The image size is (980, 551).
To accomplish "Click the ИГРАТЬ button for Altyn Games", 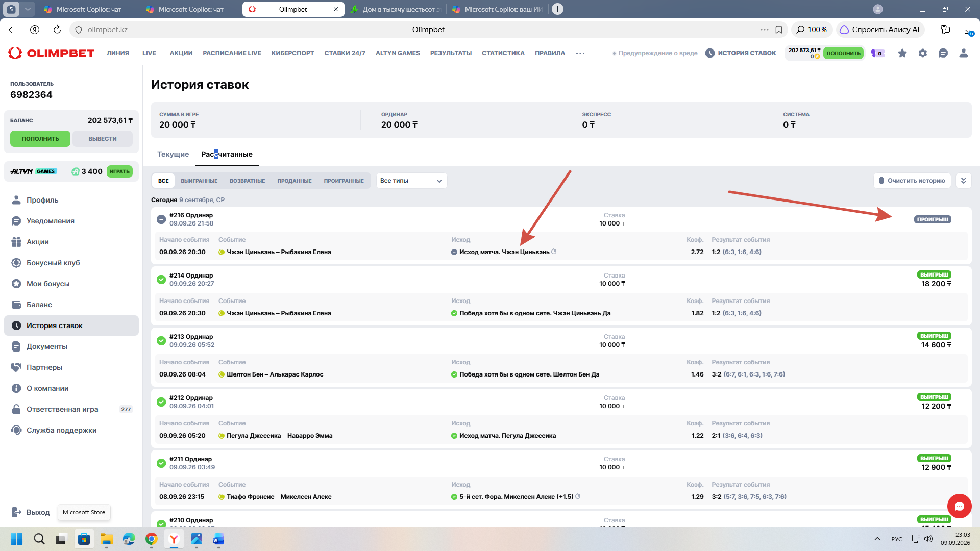I will (119, 171).
